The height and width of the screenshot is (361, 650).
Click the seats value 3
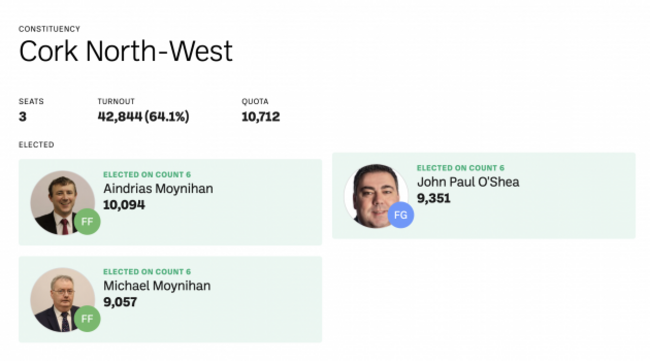click(22, 116)
